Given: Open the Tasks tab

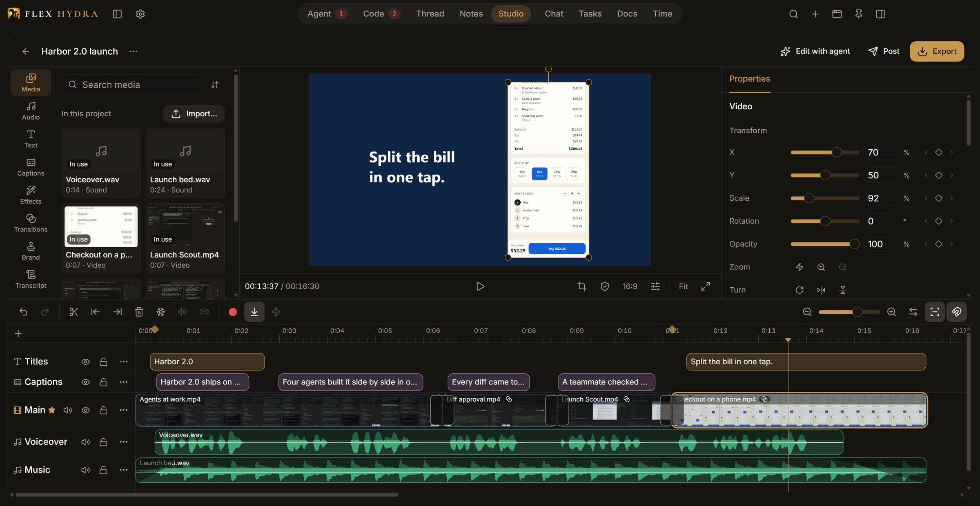Looking at the screenshot, I should pos(590,14).
